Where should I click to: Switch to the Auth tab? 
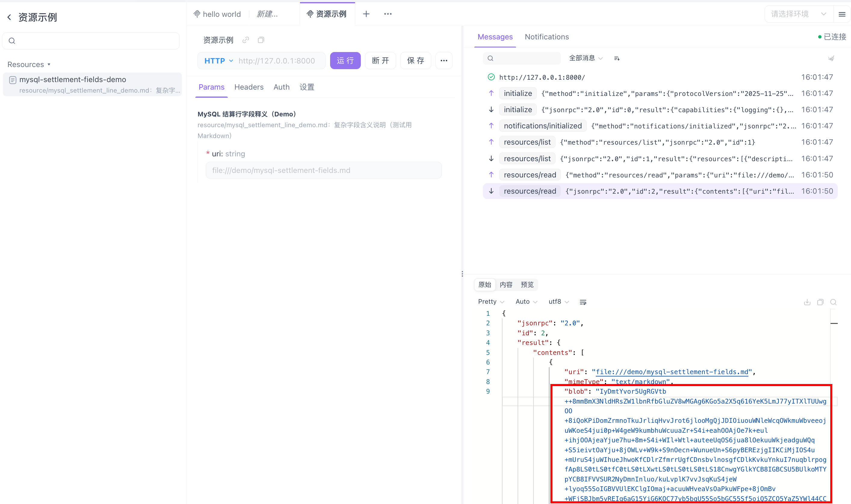tap(281, 87)
